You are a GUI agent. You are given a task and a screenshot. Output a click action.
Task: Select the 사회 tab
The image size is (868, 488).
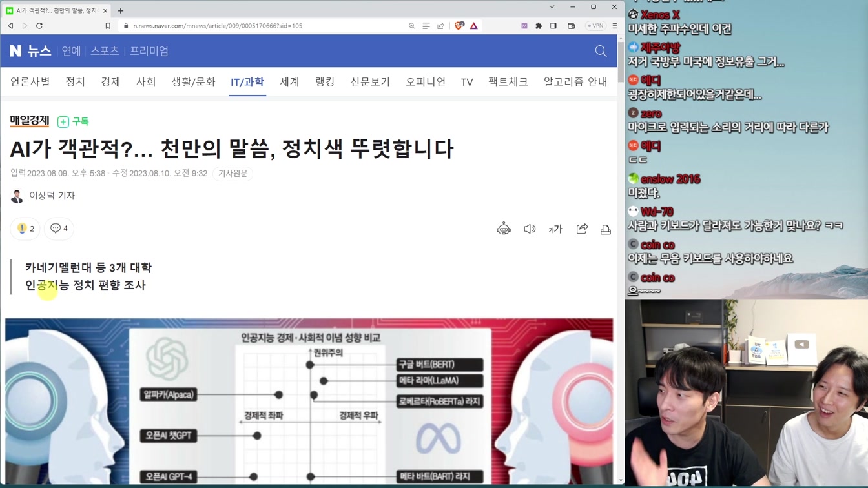tap(146, 82)
